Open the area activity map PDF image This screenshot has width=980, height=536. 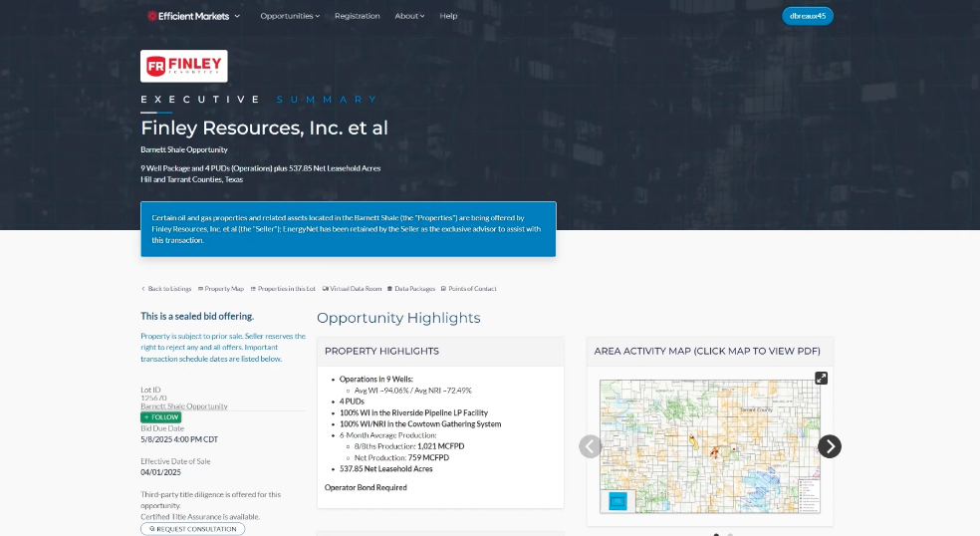click(x=710, y=446)
